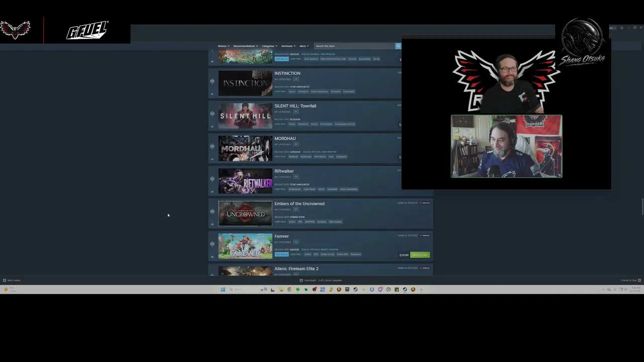The height and width of the screenshot is (362, 644).
Task: Click the drag handle for Embers of the Uncrowned row
Action: click(212, 211)
